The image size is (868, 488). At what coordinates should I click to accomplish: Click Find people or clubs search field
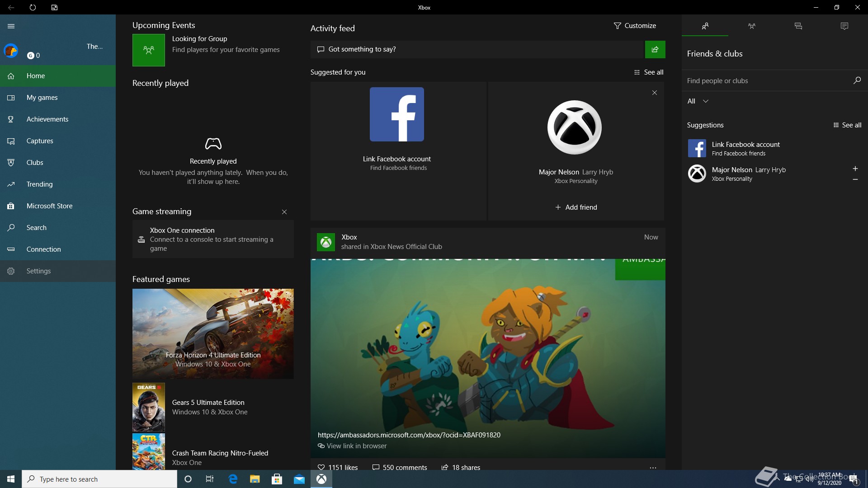coord(767,81)
